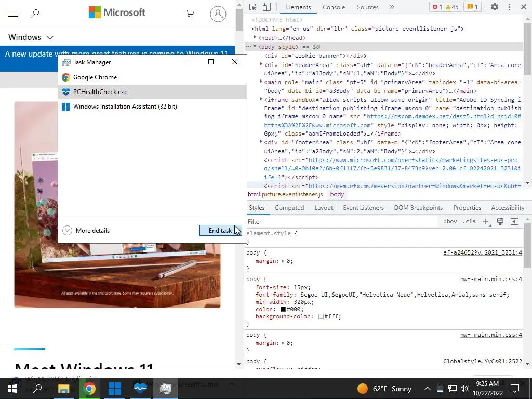The width and height of the screenshot is (532, 399).
Task: Click the account sign-in avatar icon
Action: coord(218,14)
